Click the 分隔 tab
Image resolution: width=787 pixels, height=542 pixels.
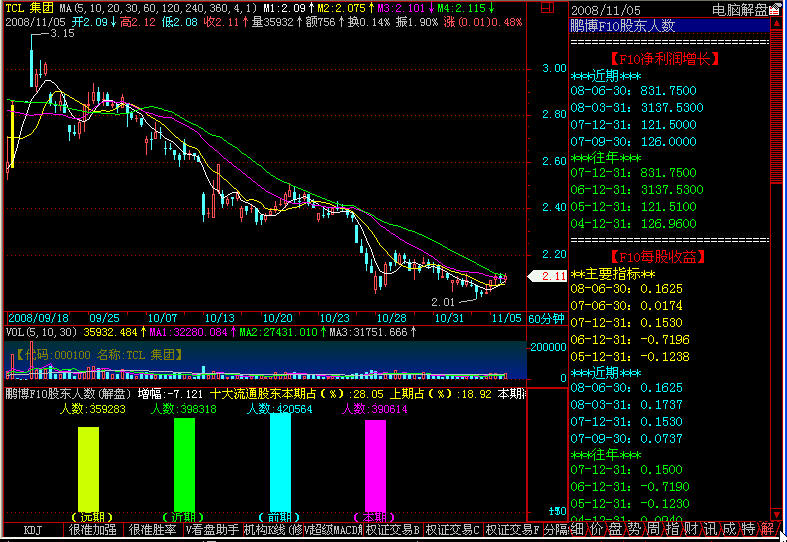pyautogui.click(x=556, y=529)
